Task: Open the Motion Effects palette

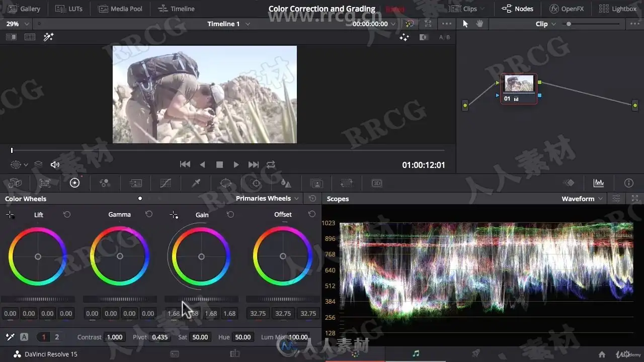Action: coord(135,183)
